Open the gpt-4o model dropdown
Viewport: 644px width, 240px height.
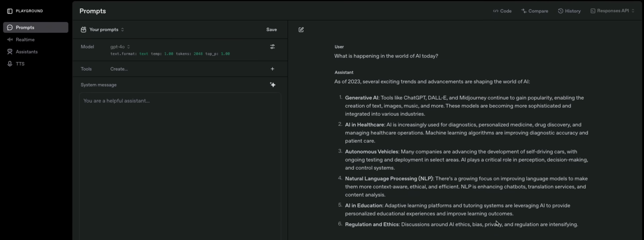(x=120, y=47)
